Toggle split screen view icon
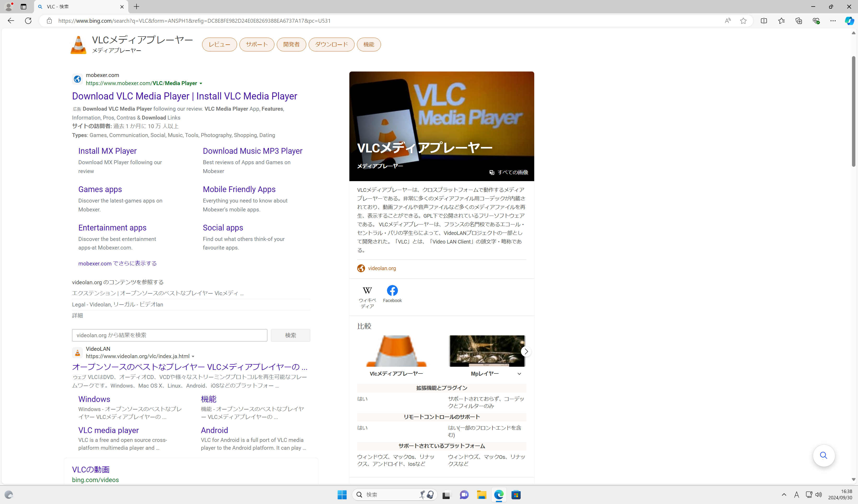The image size is (858, 504). [x=764, y=21]
